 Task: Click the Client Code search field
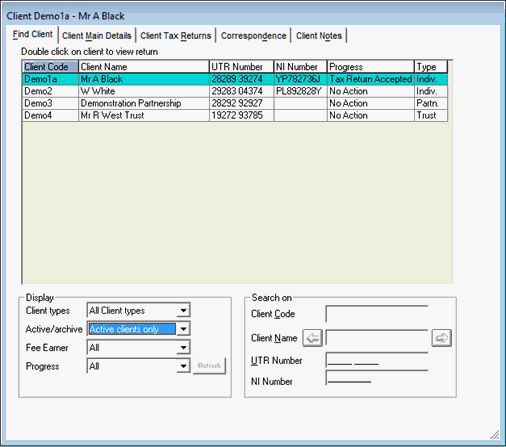(377, 314)
